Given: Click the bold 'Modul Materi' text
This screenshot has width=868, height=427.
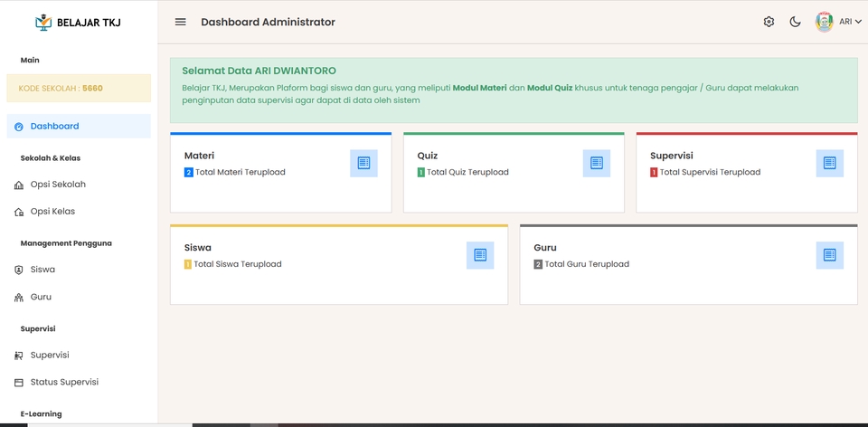Looking at the screenshot, I should click(x=480, y=88).
